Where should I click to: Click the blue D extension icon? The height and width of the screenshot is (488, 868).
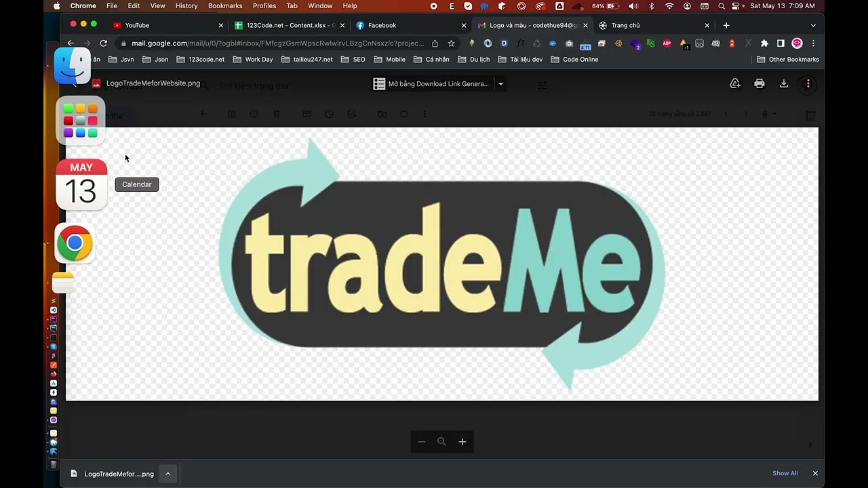point(504,43)
